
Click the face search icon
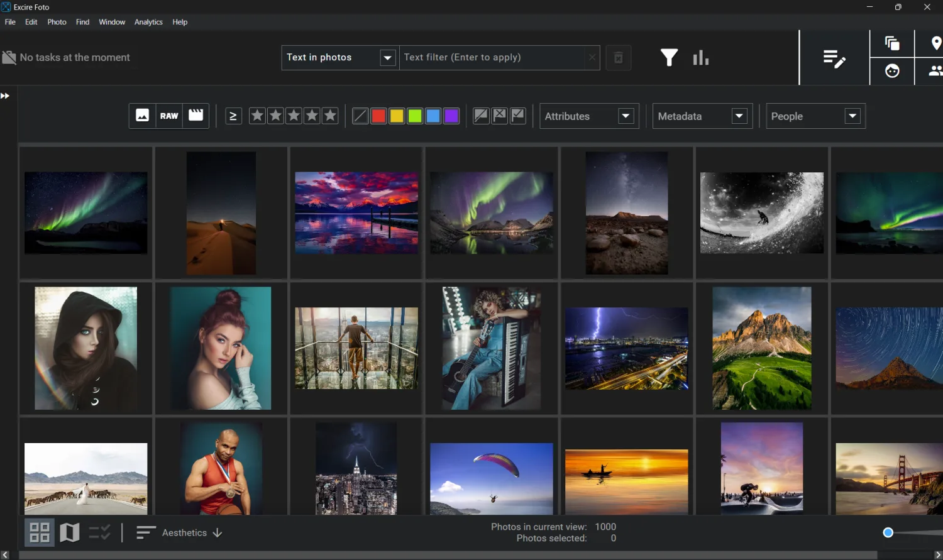point(892,71)
